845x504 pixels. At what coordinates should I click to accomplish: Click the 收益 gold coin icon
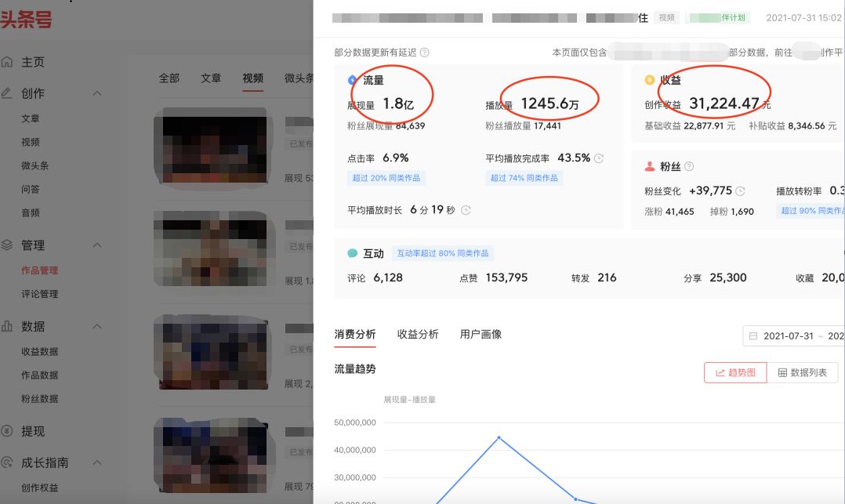(x=649, y=80)
